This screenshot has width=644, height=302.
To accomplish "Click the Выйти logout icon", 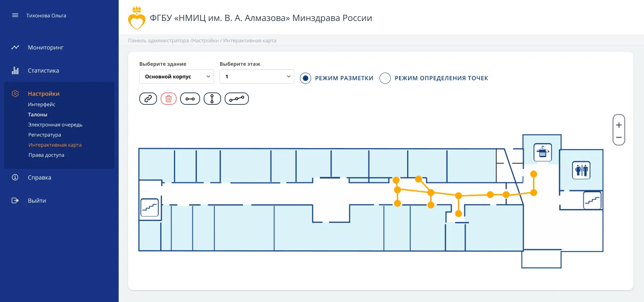I will point(15,200).
